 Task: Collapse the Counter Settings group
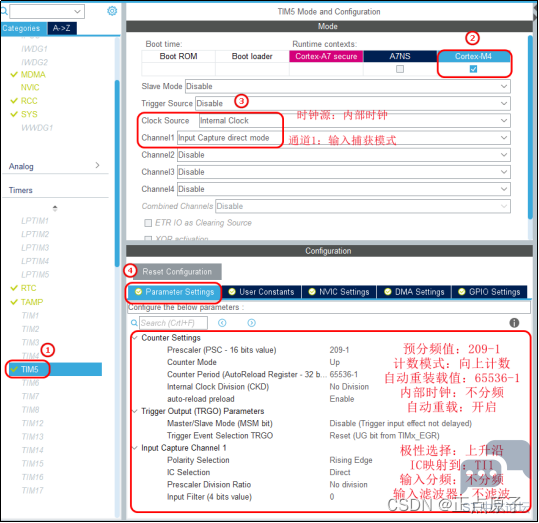(x=135, y=338)
